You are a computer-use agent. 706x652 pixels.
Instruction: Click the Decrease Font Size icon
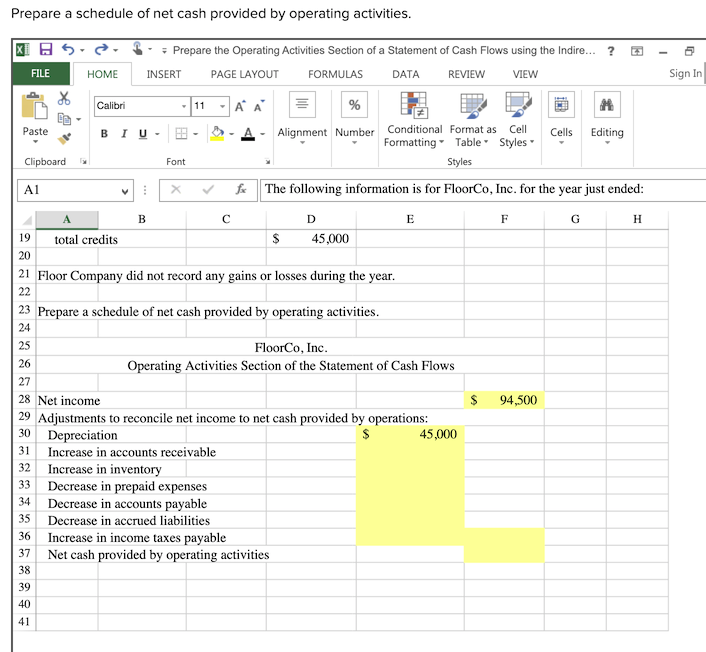pyautogui.click(x=259, y=106)
